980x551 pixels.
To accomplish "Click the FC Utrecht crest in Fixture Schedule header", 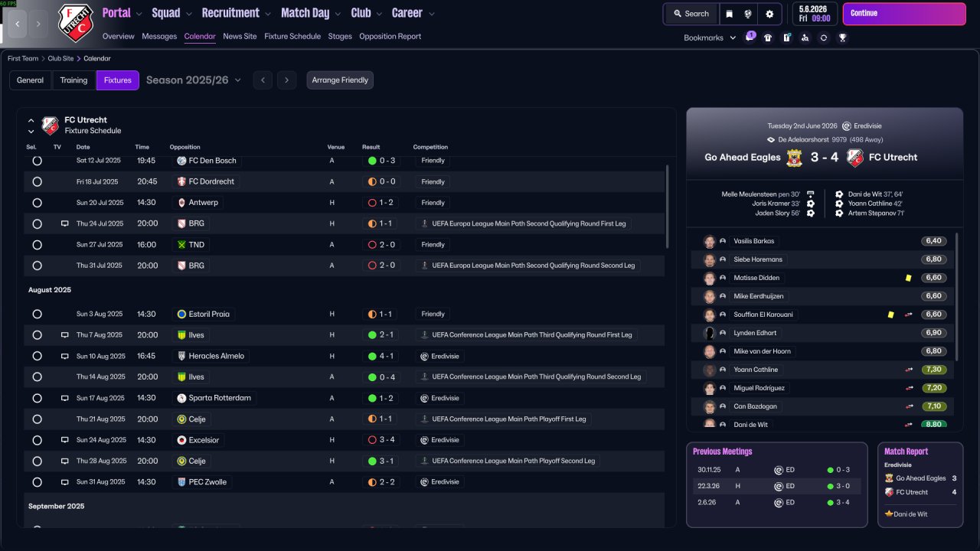I will coord(51,126).
